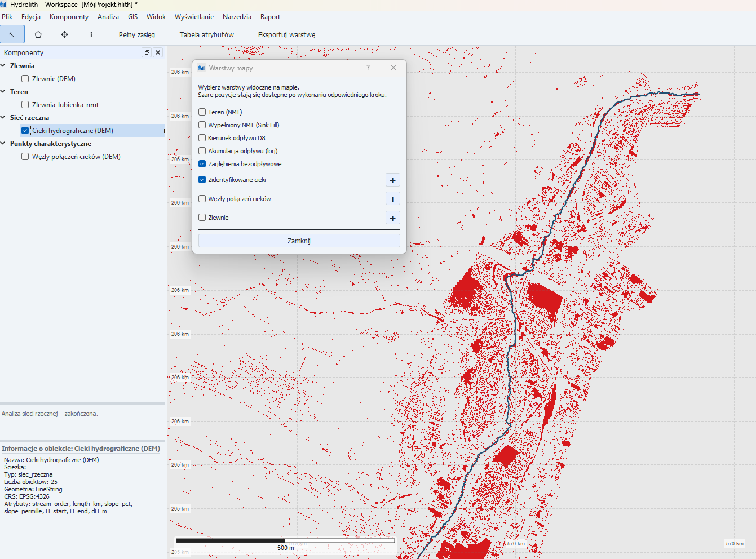Screen dimensions: 756x559
Task: Click plus button beside Zidentyfikowane cieki
Action: tap(393, 180)
